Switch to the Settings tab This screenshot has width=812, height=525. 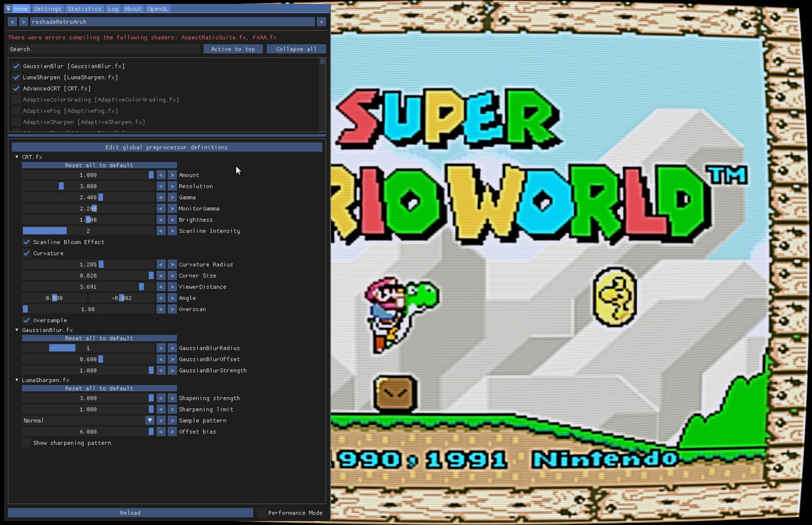[47, 9]
